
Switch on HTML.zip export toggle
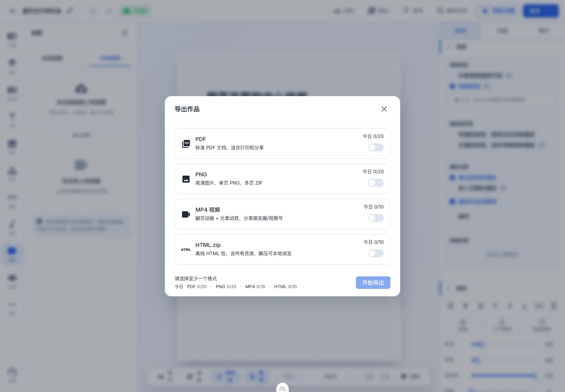pos(375,253)
